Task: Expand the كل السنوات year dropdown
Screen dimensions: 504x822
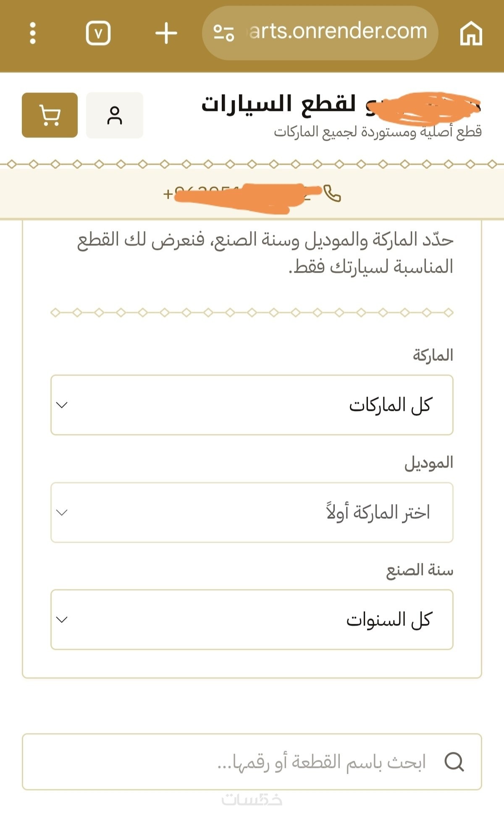Action: pyautogui.click(x=252, y=620)
